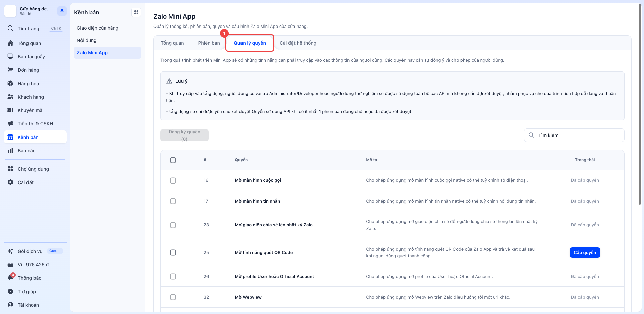Open Khách hàng people icon
The height and width of the screenshot is (314, 644).
(10, 97)
